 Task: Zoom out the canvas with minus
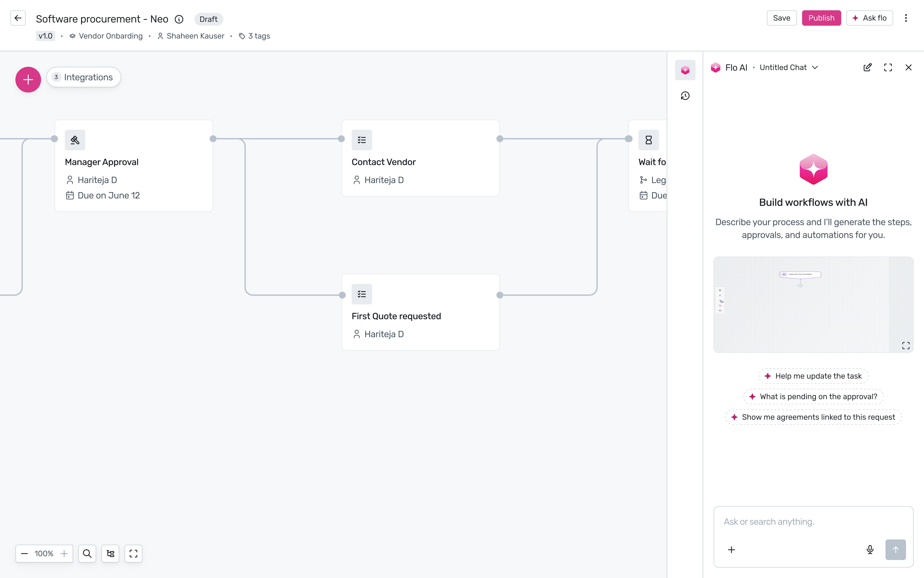24,554
